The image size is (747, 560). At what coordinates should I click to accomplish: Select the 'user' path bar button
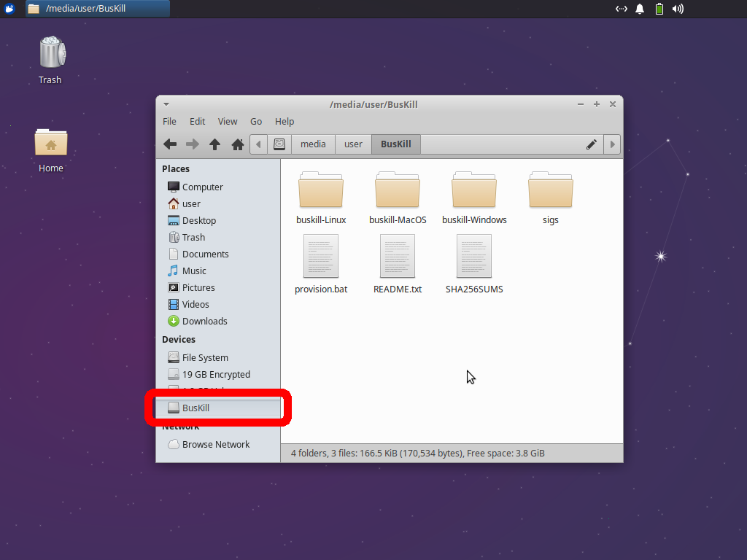[x=353, y=144]
